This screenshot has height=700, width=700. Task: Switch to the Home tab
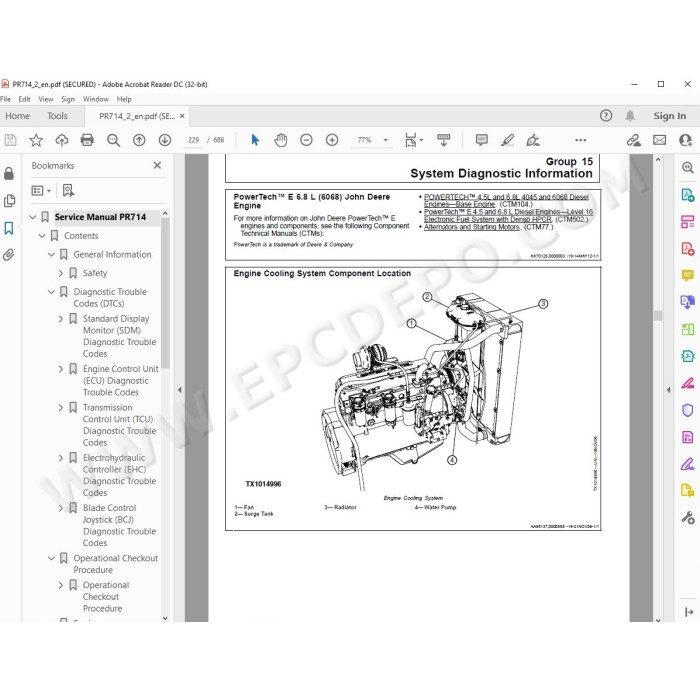17,116
